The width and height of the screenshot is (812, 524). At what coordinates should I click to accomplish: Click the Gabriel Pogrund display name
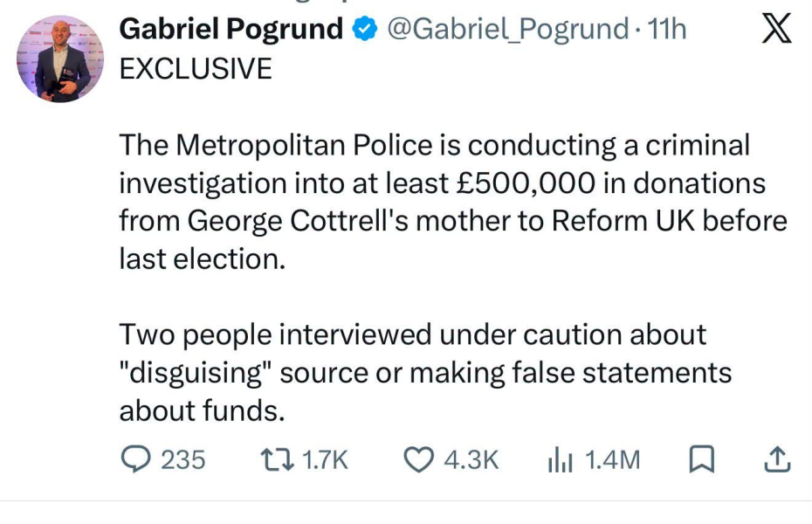[x=231, y=29]
